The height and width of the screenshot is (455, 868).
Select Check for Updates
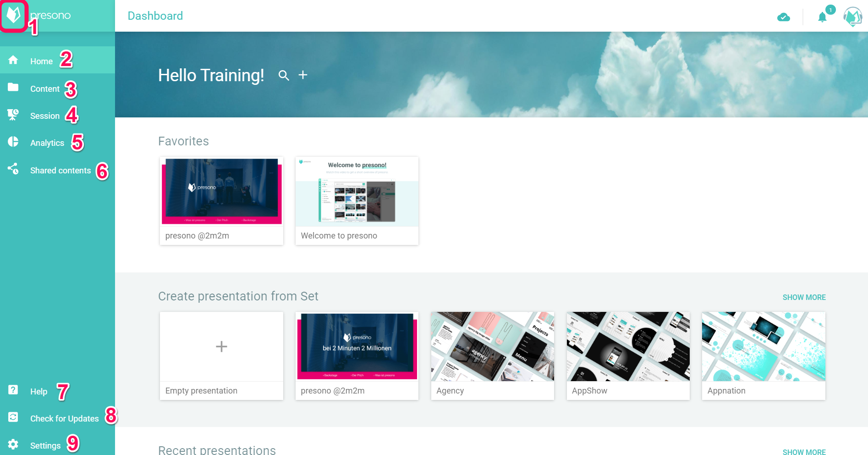57,417
